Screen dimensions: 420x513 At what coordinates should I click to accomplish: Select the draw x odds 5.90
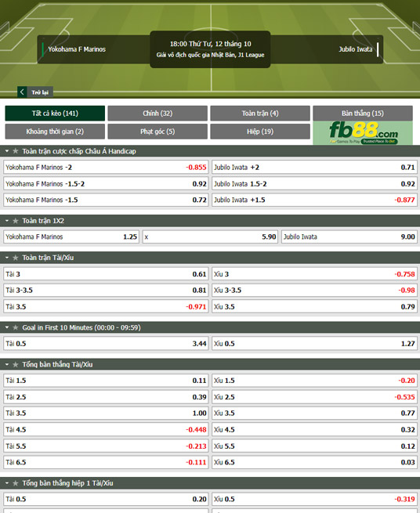[x=210, y=237]
